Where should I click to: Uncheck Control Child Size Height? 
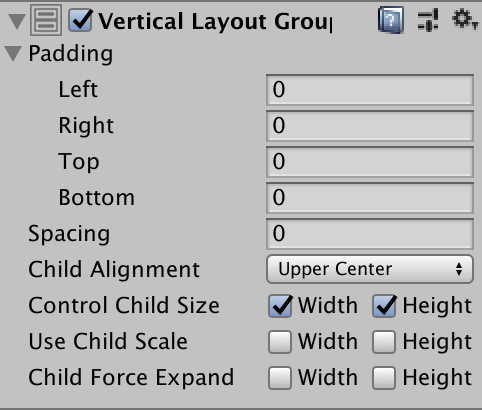pyautogui.click(x=384, y=306)
